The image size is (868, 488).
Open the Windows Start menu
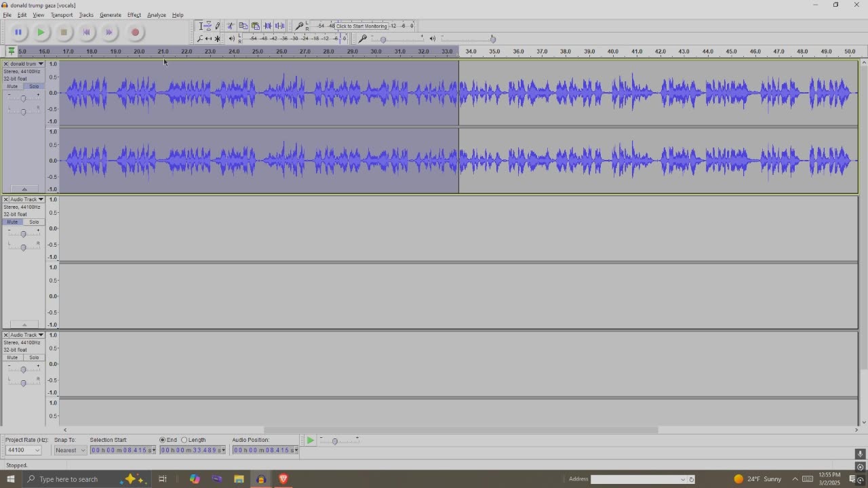[x=11, y=479]
